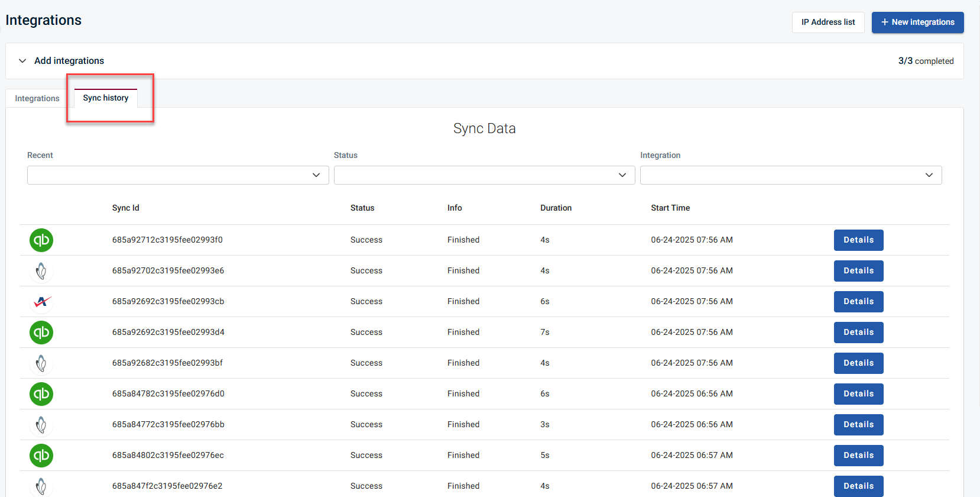Click start time of sync 685a84782c3195fee02976d0
The height and width of the screenshot is (497, 980).
[692, 394]
